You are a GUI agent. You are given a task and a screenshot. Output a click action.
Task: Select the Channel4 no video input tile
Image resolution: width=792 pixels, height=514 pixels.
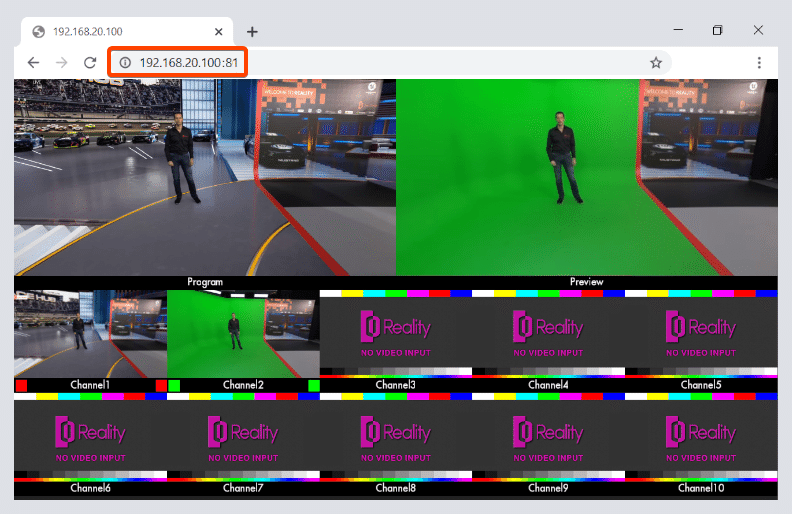click(549, 334)
